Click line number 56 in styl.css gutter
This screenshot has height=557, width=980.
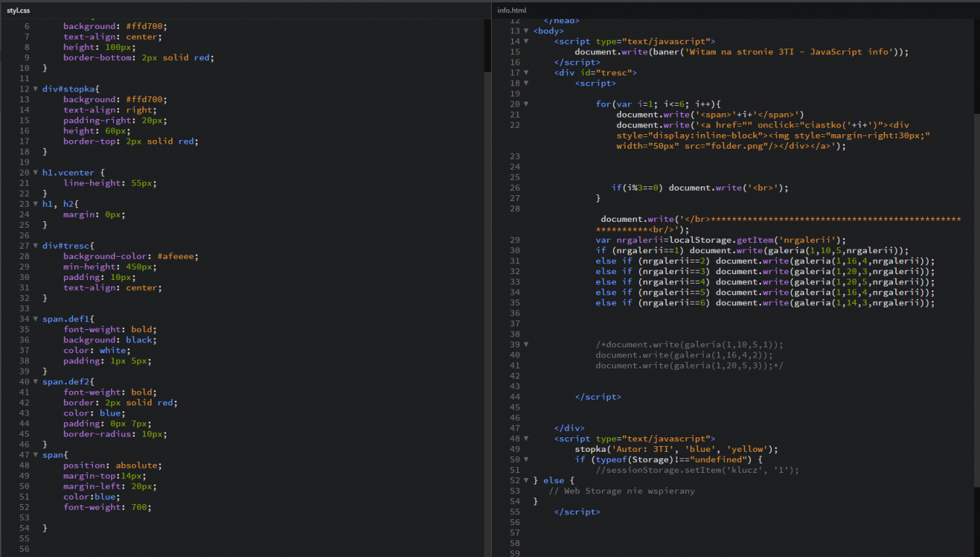(x=23, y=550)
